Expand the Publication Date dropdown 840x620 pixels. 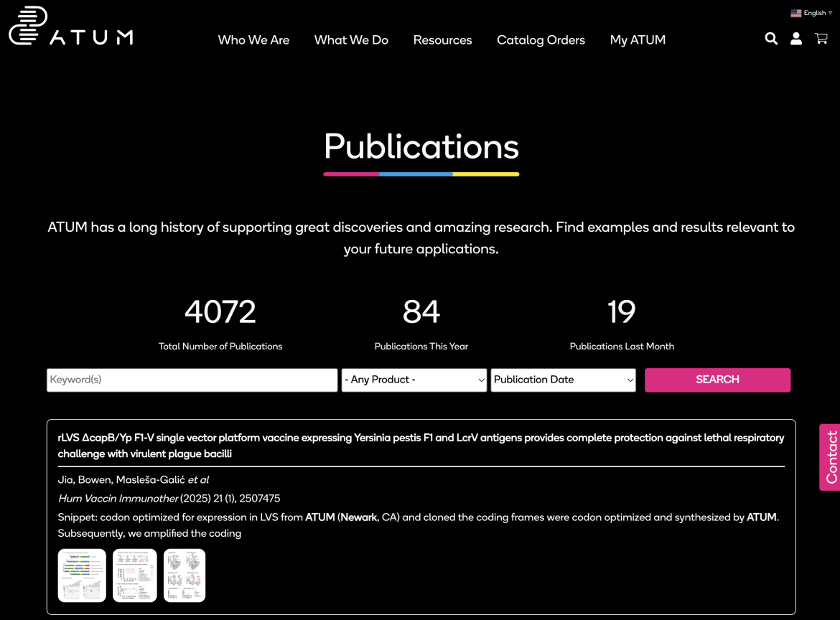coord(563,380)
